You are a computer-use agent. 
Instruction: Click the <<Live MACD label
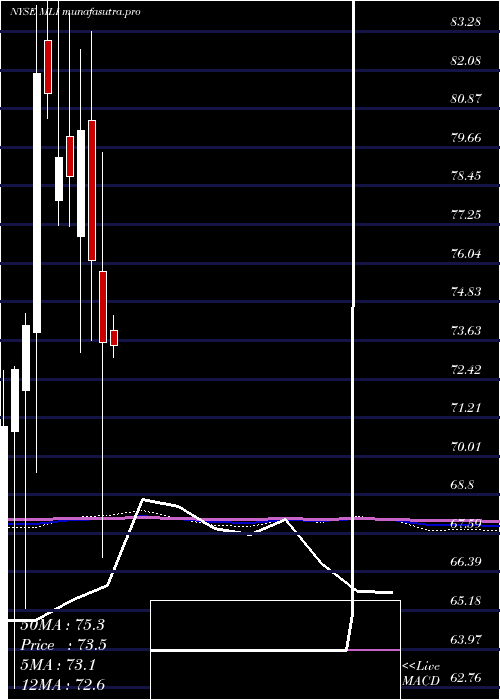(421, 674)
